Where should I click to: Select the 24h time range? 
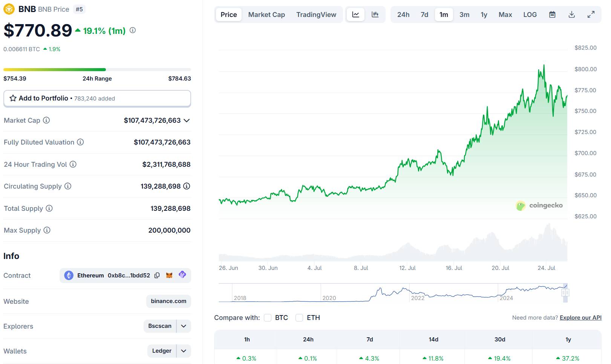403,15
